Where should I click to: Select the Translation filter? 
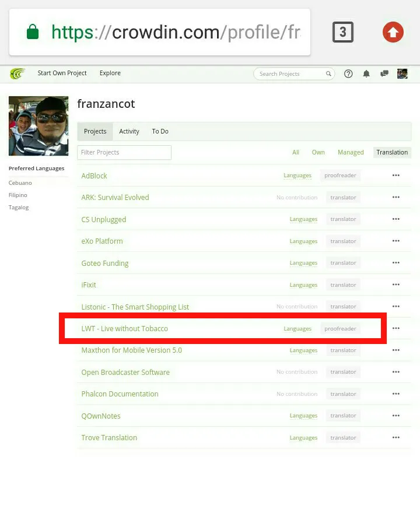click(x=392, y=152)
